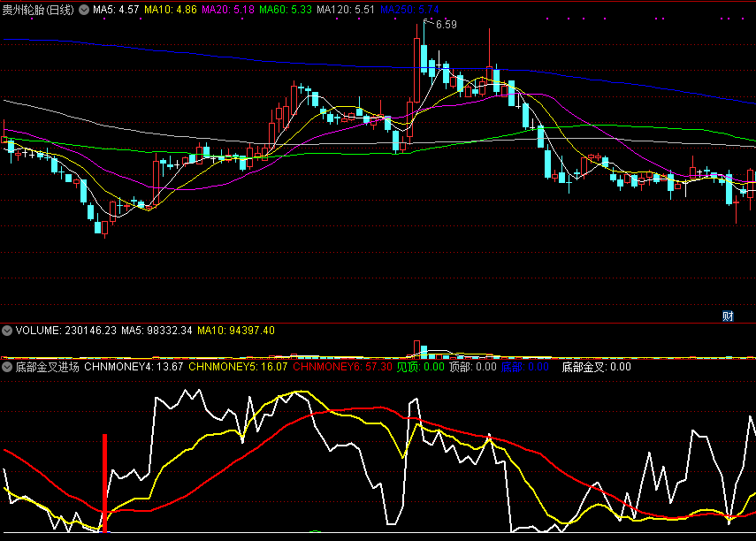This screenshot has height=541, width=756.
Task: Expand the main chart indicator dropdown arrow
Action: [x=84, y=10]
